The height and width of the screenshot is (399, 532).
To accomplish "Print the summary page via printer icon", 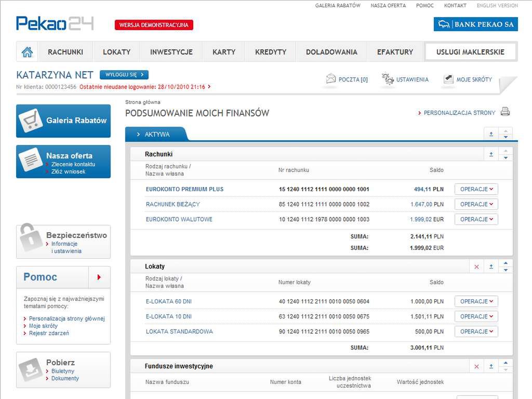I will pos(505,112).
